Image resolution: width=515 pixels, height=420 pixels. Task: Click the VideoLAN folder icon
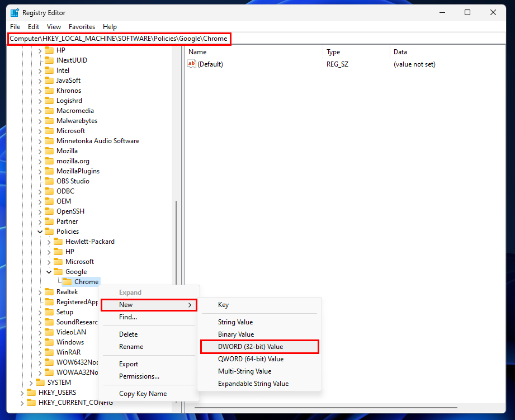[49, 332]
